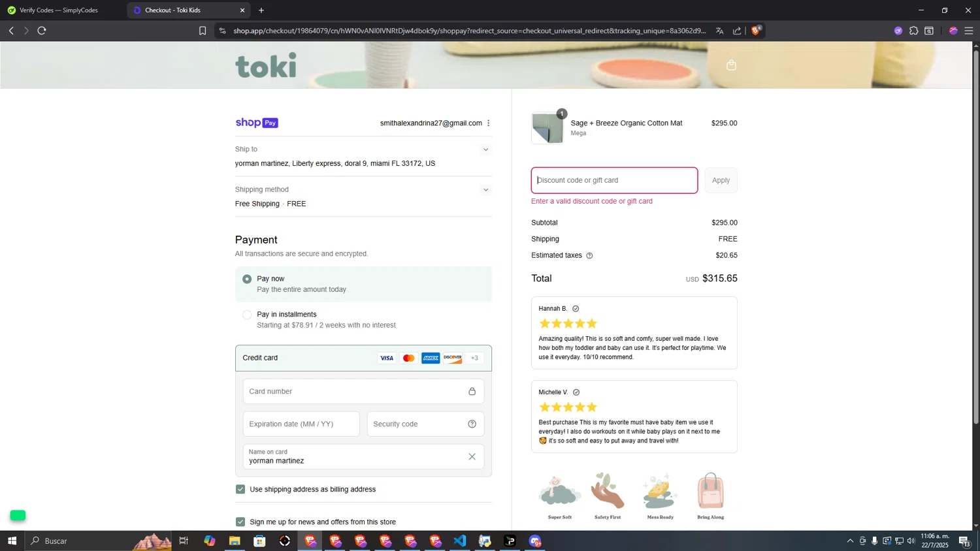Click the Discover card icon

(453, 358)
